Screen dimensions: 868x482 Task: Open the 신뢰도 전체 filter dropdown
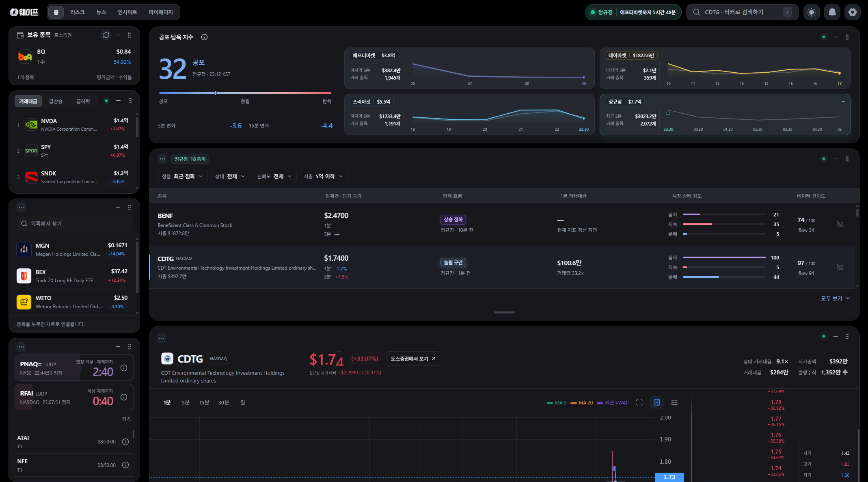pos(274,176)
